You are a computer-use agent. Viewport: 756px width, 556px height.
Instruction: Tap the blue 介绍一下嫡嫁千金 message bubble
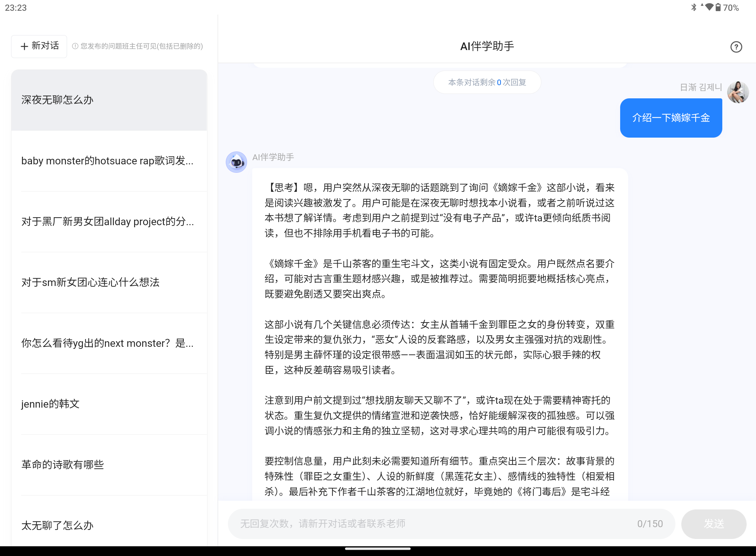(x=671, y=118)
